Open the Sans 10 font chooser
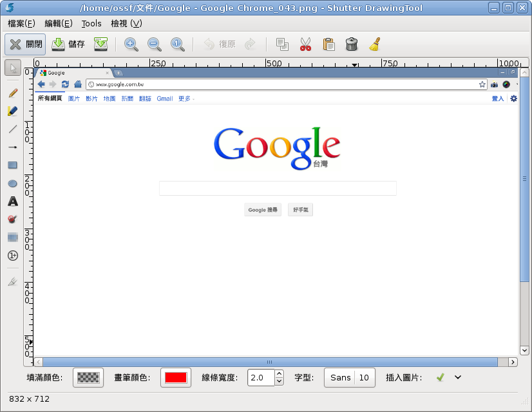The width and height of the screenshot is (532, 412). (x=350, y=377)
